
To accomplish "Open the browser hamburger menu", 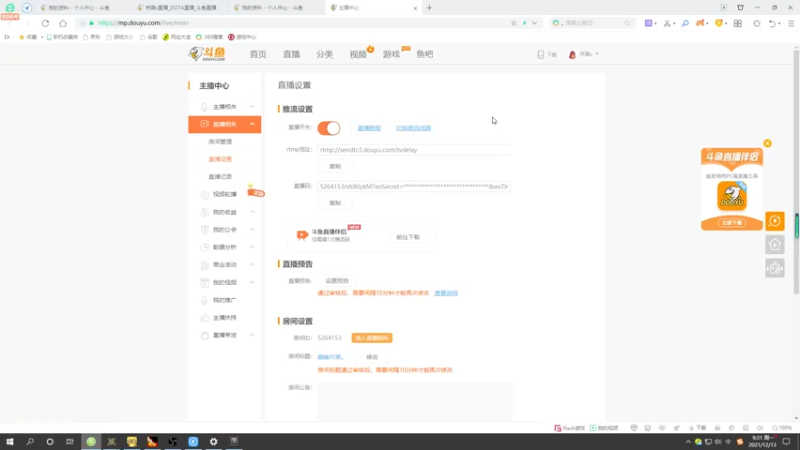I will (x=791, y=23).
